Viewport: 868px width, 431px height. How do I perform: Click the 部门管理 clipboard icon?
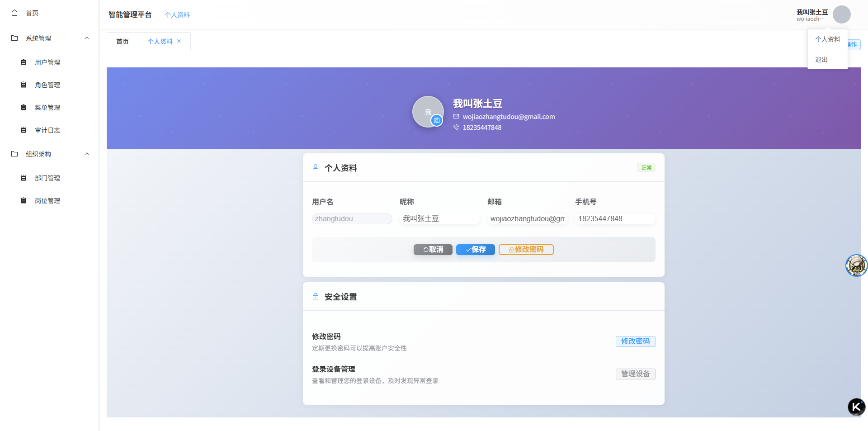coord(24,178)
